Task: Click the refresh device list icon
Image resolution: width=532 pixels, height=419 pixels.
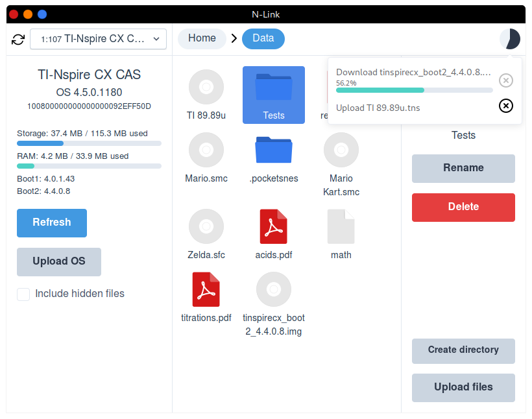Action: pos(18,40)
